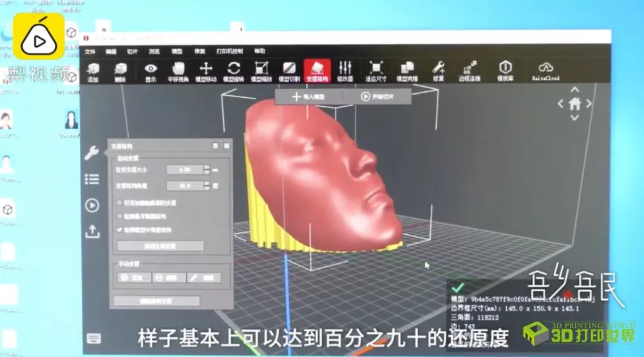The image size is (644, 357).
Task: Open RaiseCloud from the toolbar
Action: click(545, 70)
